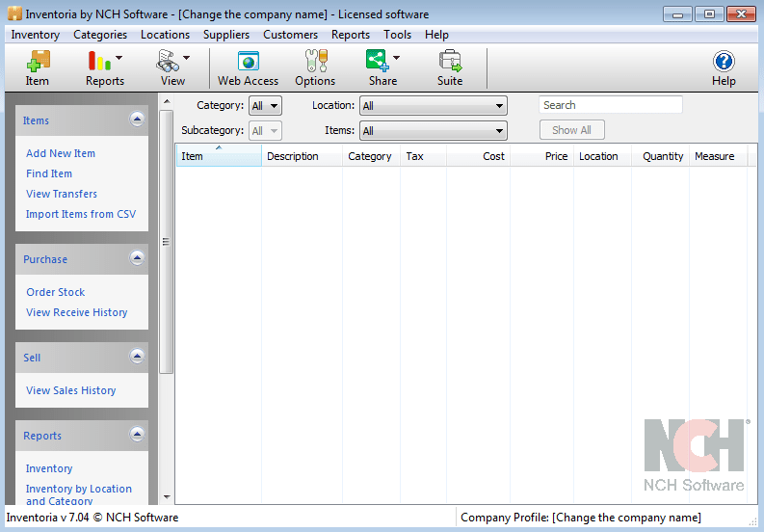Click the Inventoria v 7.04 status text
Screen dimensions: 764x532
coord(92,518)
